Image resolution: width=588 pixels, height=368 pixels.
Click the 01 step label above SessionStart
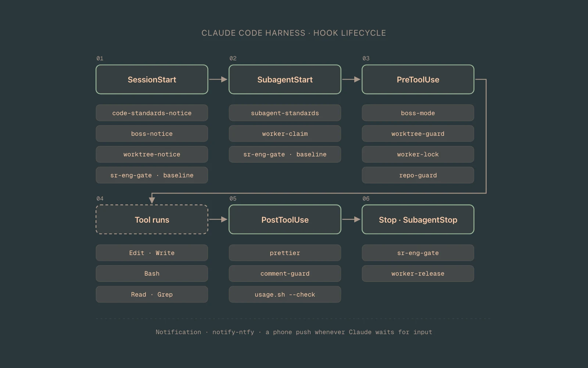[x=100, y=58]
